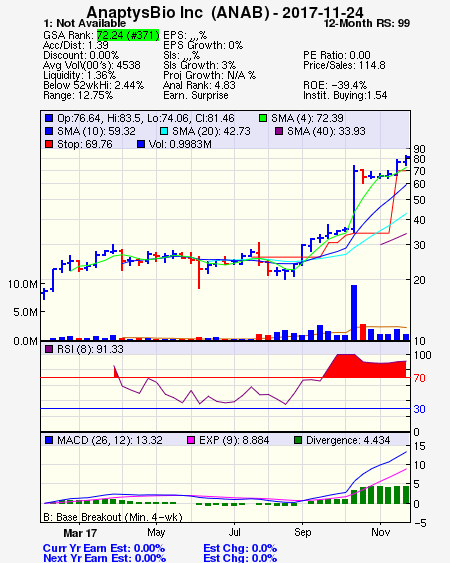Click the green Divergence legend marker
450x563 pixels.
298,440
